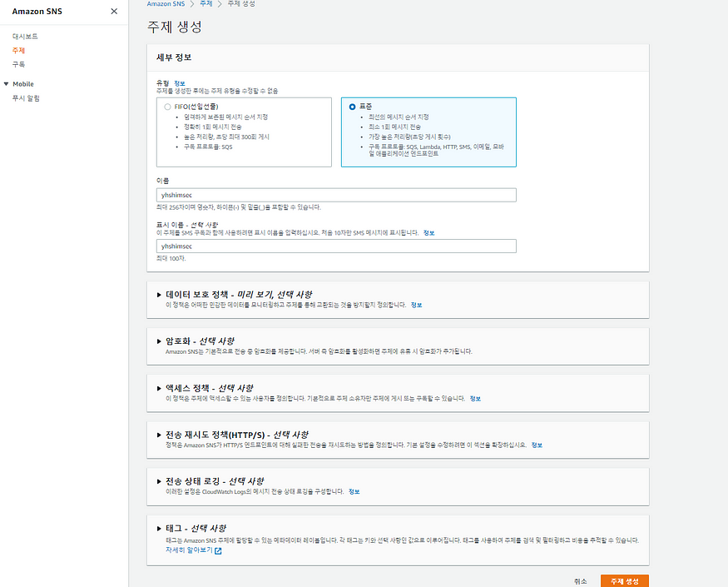This screenshot has width=728, height=587.
Task: Click the 세부 정보 panel heading
Action: [x=174, y=57]
